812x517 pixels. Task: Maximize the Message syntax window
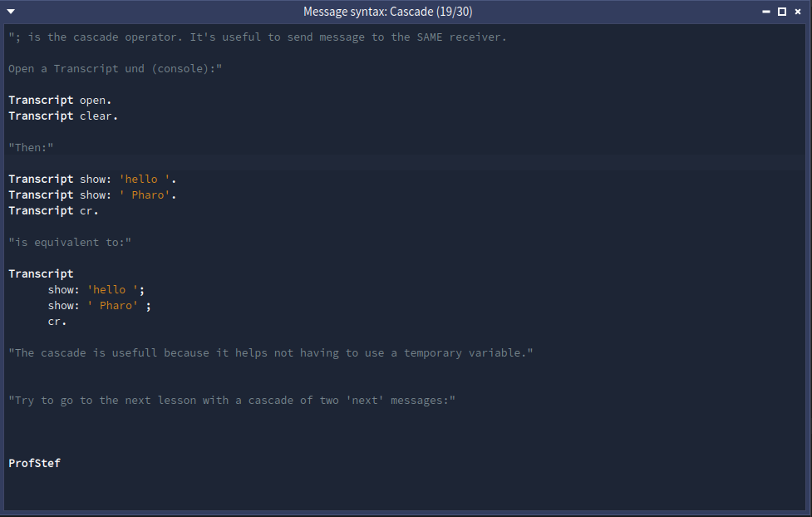coord(781,12)
